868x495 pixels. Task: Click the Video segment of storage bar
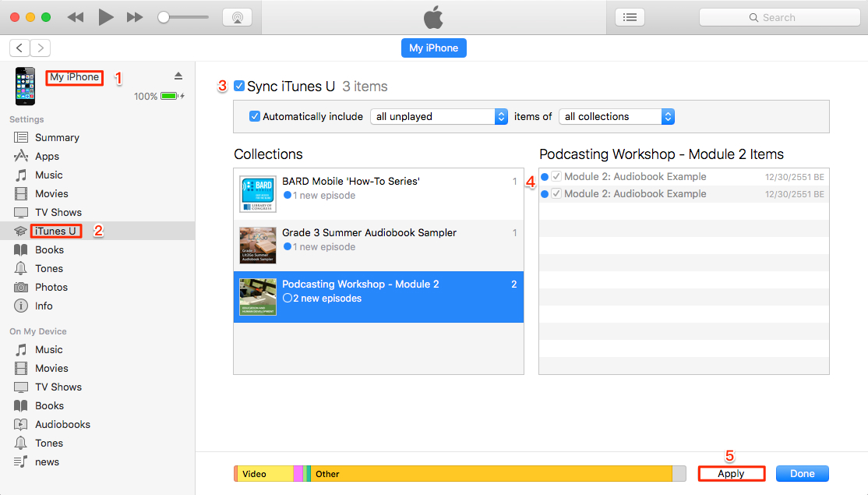265,474
